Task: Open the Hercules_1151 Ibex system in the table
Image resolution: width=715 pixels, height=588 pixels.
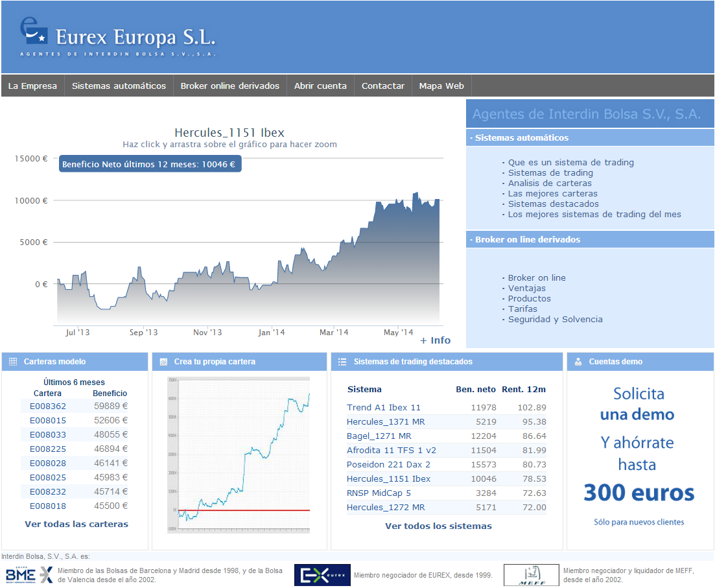Action: pos(388,478)
